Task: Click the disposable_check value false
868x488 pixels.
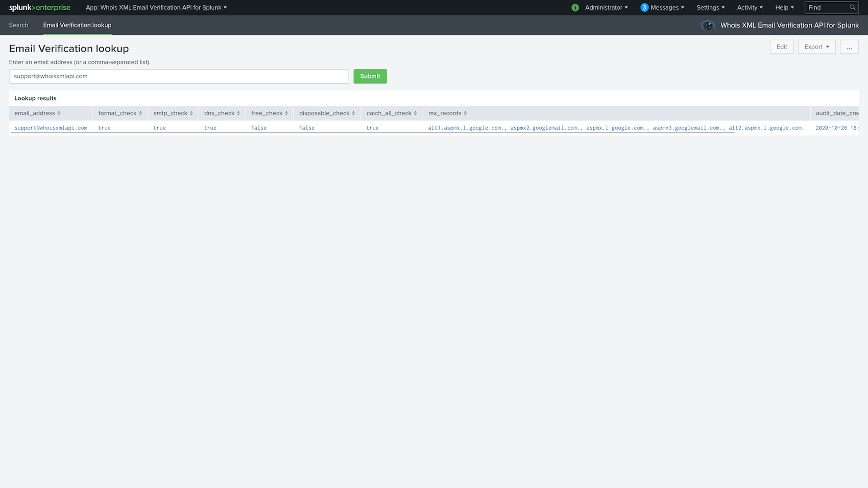Action: pos(307,128)
